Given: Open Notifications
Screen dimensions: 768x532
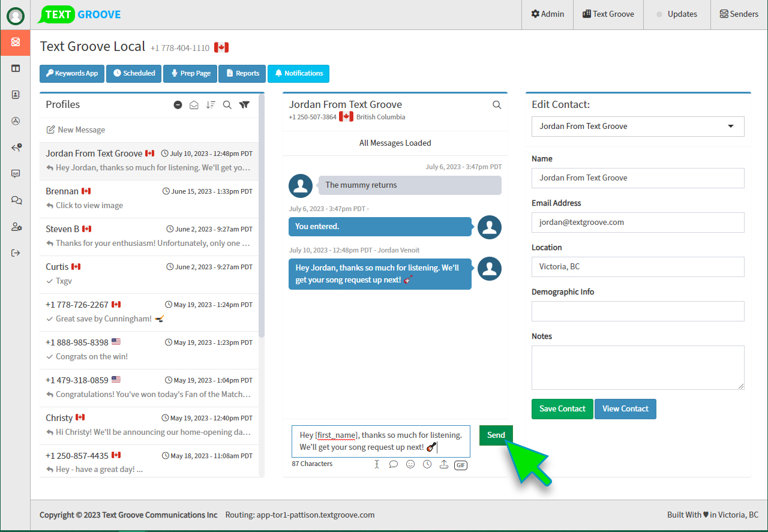Looking at the screenshot, I should point(298,73).
